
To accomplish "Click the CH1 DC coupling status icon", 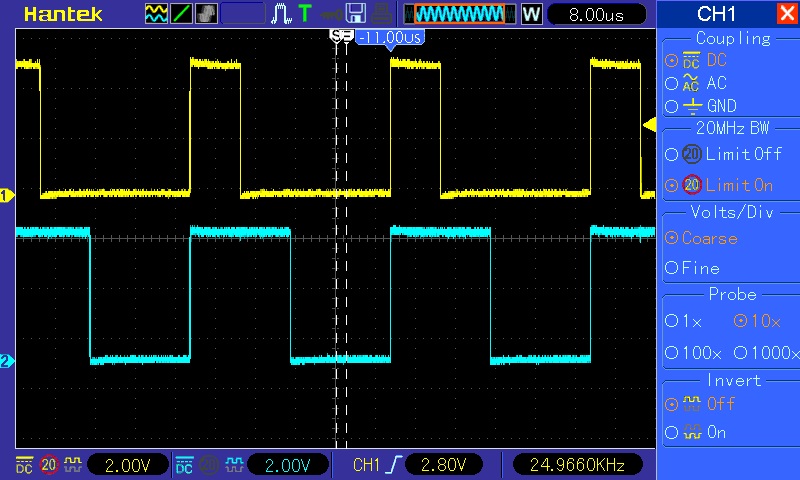I will point(24,465).
